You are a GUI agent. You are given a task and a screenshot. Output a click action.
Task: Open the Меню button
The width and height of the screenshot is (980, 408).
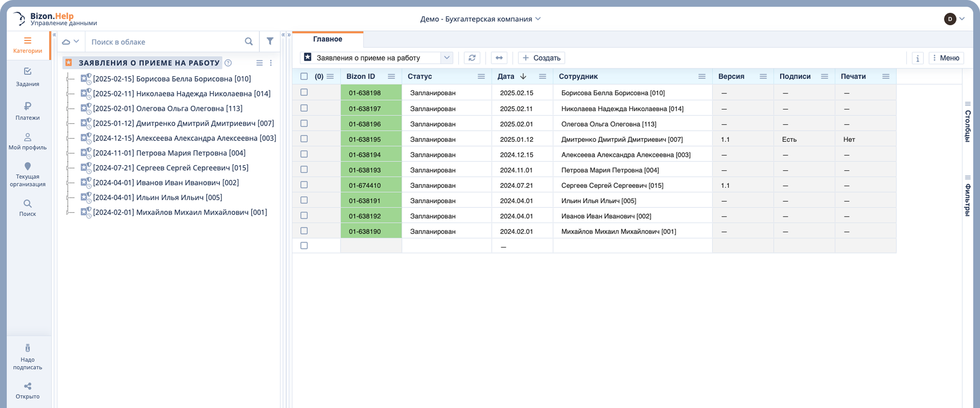[946, 58]
